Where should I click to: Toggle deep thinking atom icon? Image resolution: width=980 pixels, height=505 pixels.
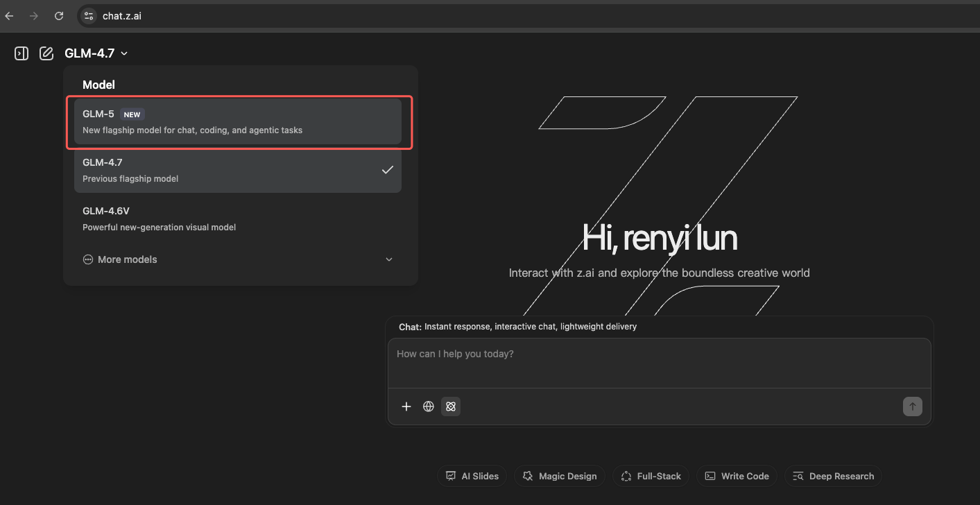451,406
